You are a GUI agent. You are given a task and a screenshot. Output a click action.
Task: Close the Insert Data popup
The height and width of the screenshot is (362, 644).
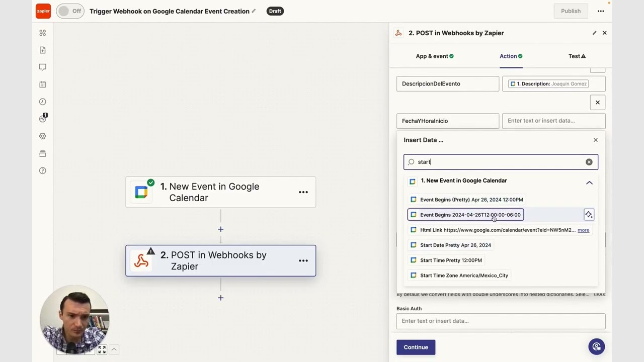point(595,140)
